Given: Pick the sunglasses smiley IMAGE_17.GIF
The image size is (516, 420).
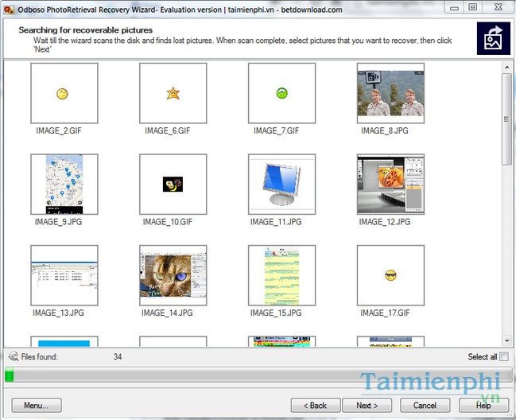Looking at the screenshot, I should pos(390,275).
